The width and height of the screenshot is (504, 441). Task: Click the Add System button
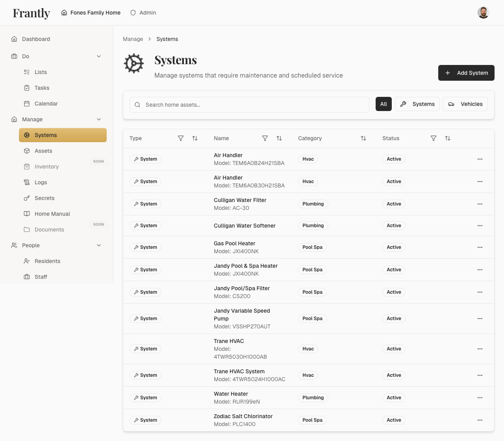pos(466,73)
